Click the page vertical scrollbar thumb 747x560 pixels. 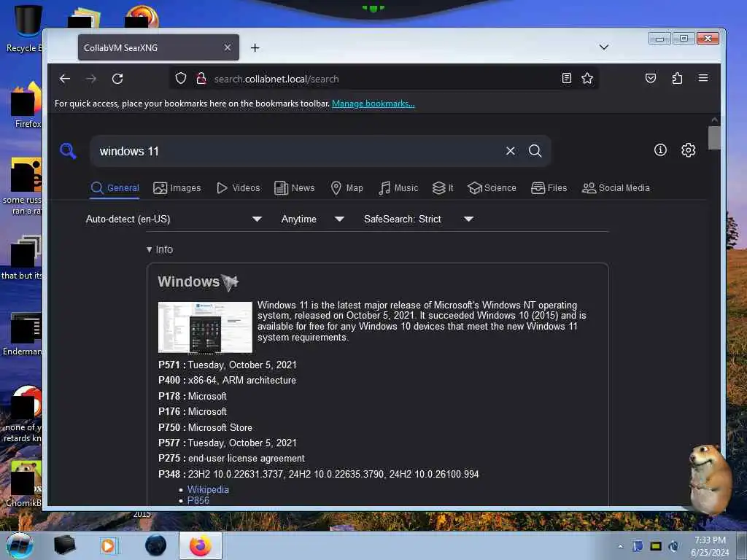coord(714,138)
